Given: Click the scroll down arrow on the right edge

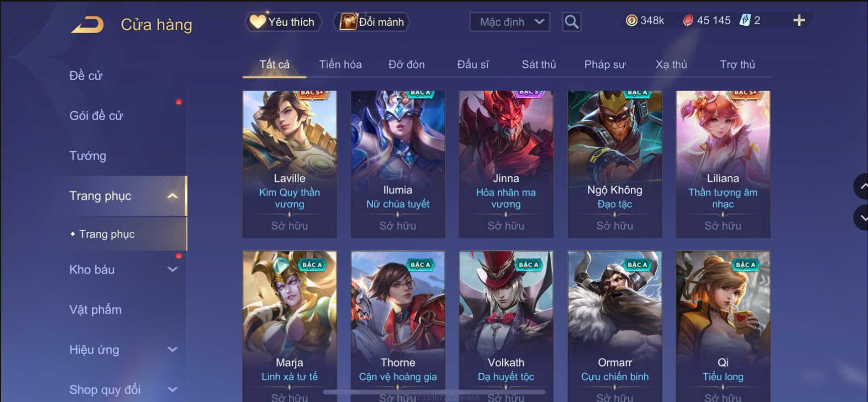Looking at the screenshot, I should click(x=862, y=218).
